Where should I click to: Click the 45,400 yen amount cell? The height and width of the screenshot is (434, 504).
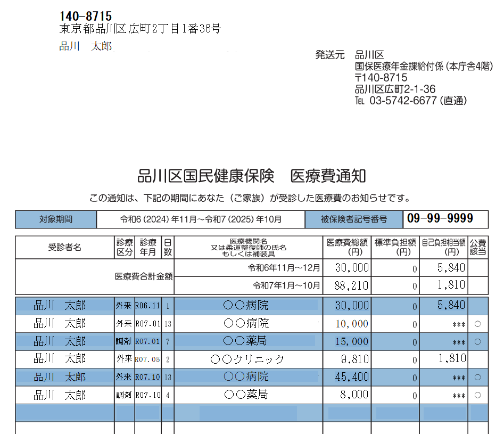(352, 377)
